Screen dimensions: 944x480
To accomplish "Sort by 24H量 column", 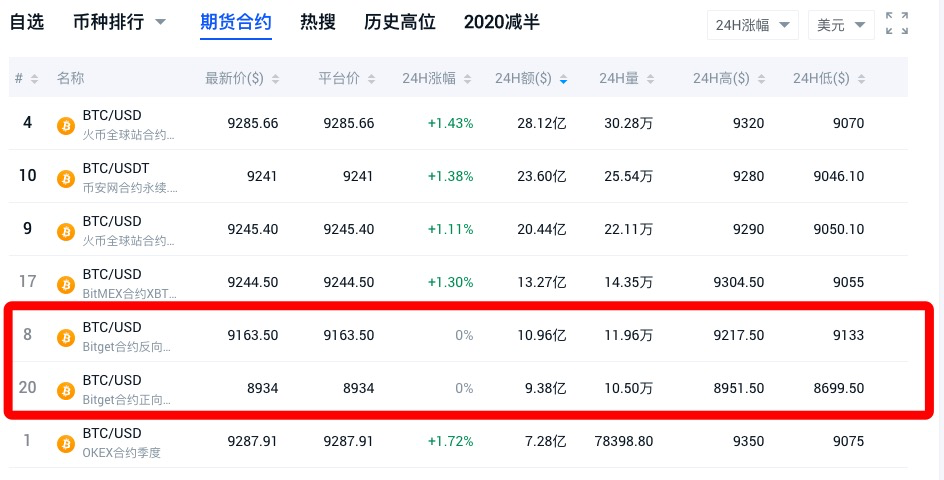I will click(x=627, y=78).
